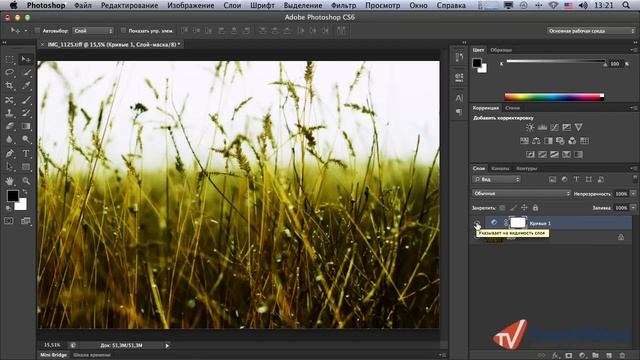The width and height of the screenshot is (640, 360).
Task: Toggle lock transparent pixels
Action: point(502,208)
